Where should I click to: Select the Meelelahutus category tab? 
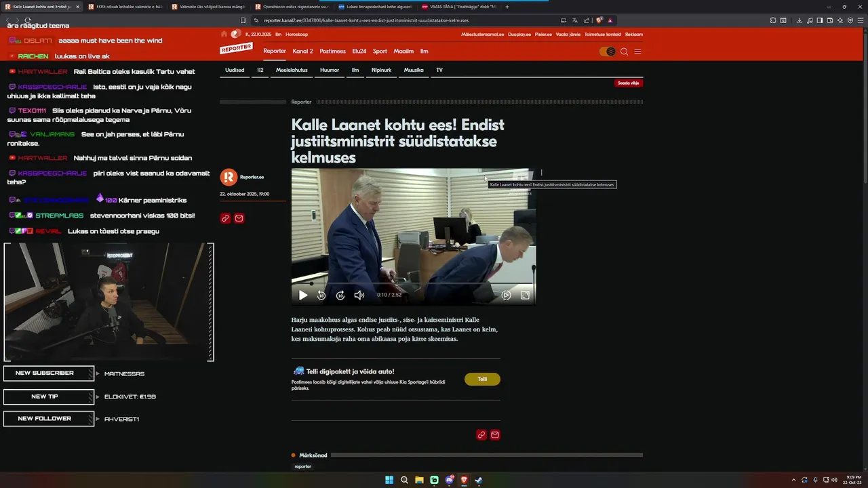tap(292, 70)
